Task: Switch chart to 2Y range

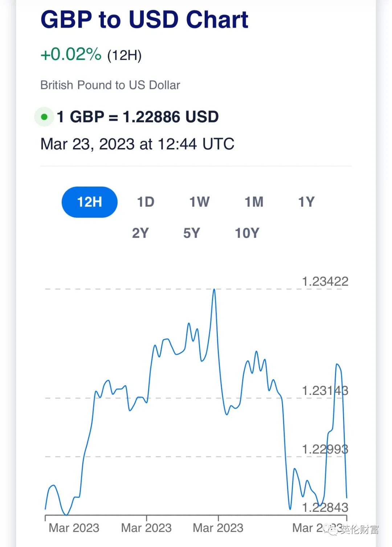Action: coord(140,233)
